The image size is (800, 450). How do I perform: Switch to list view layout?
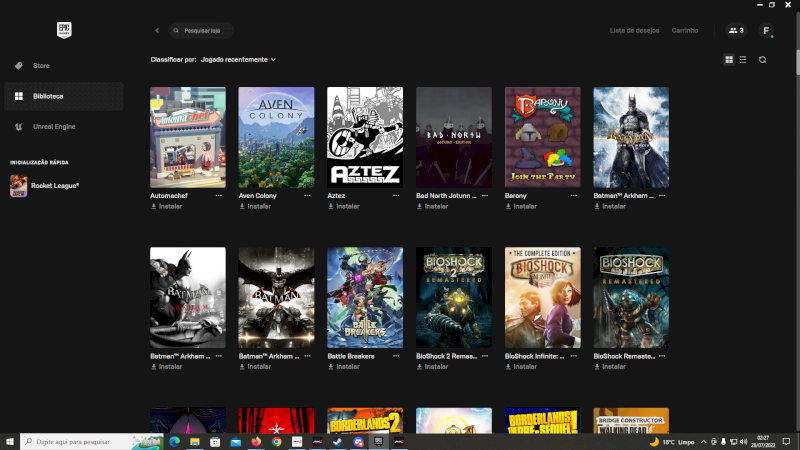[742, 60]
